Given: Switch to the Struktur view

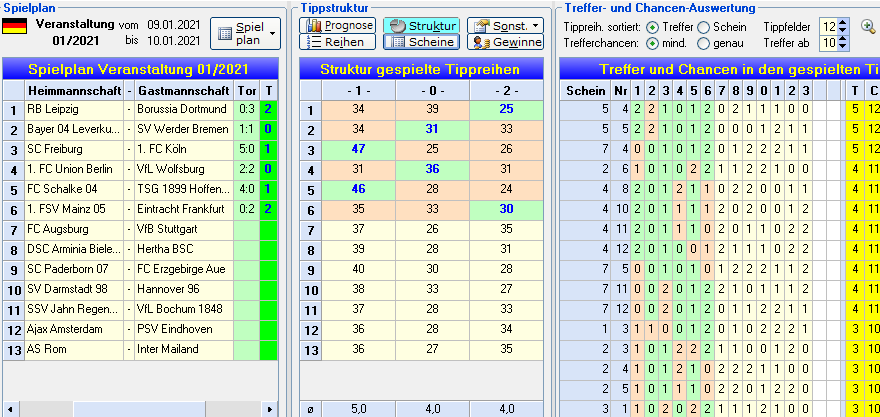Looking at the screenshot, I should (421, 26).
